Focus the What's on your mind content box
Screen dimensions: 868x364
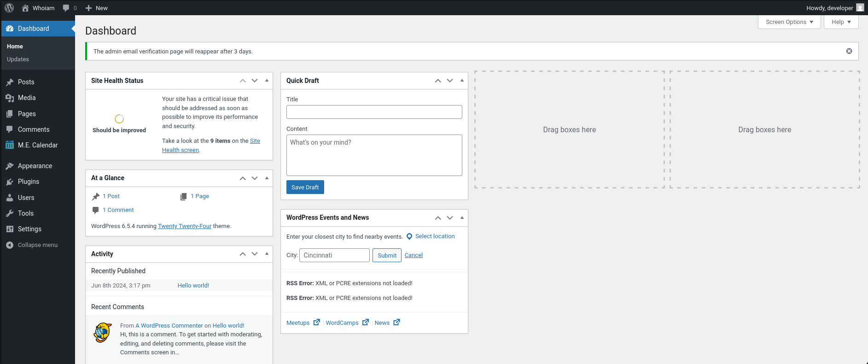374,155
